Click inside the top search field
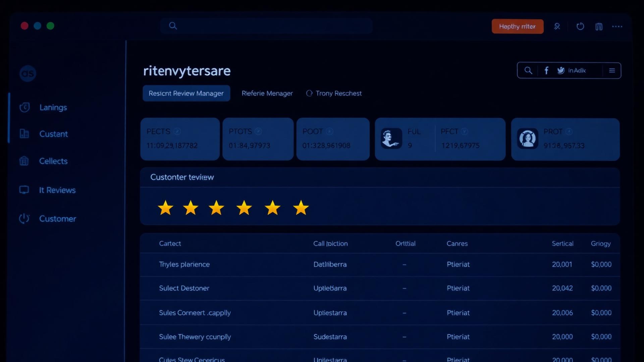 (266, 26)
